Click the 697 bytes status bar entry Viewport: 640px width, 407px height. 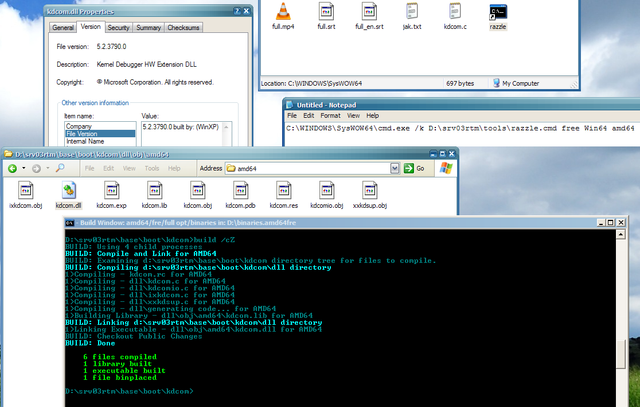point(460,83)
